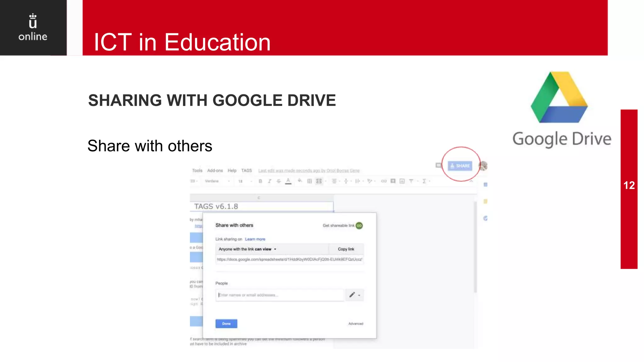
Task: Click the blue SHARE button
Action: click(x=460, y=166)
